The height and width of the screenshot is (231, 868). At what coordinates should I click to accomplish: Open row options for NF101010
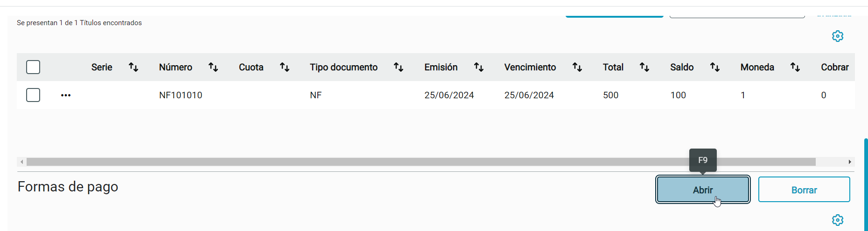coord(66,95)
